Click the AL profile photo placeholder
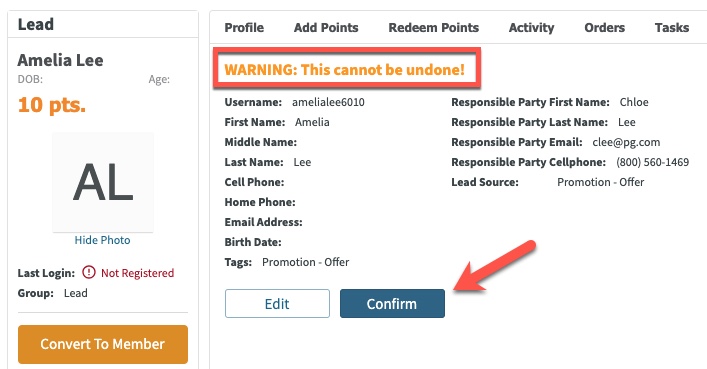The width and height of the screenshot is (707, 369). click(103, 182)
